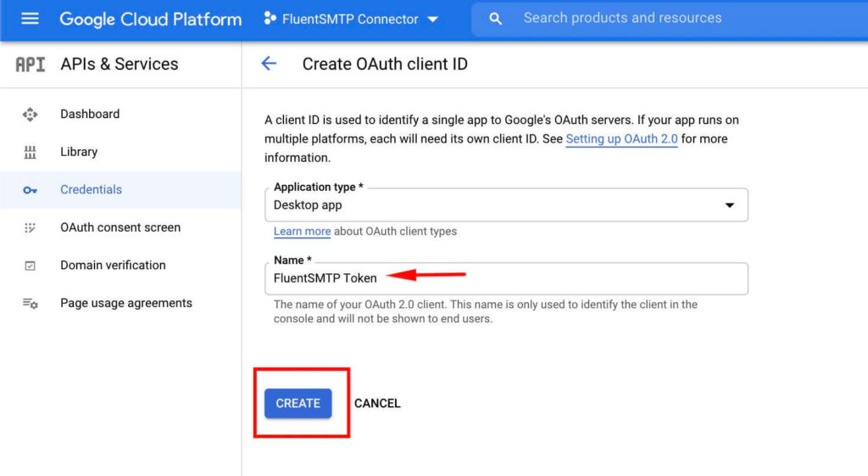Open the hamburger navigation menu

[30, 19]
